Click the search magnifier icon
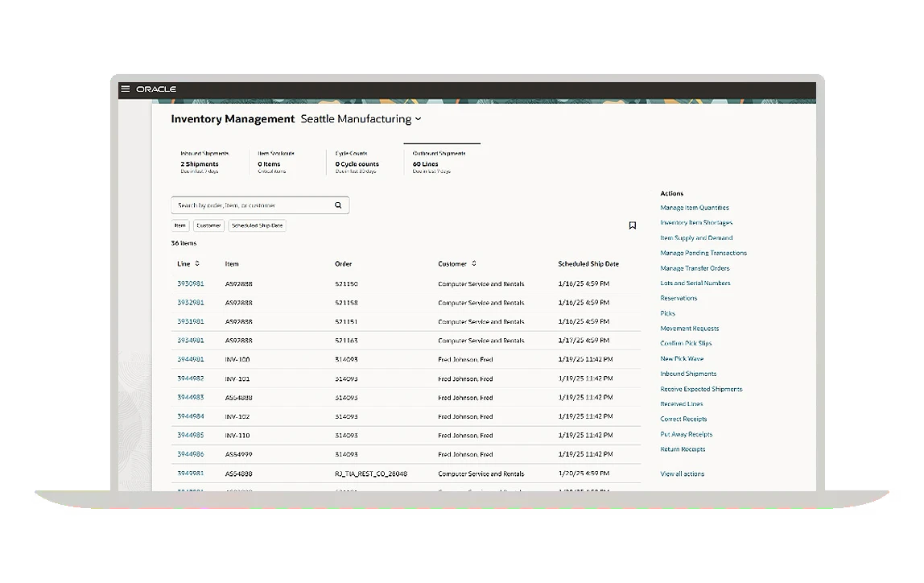Viewport: 924px width, 583px height. coord(338,205)
